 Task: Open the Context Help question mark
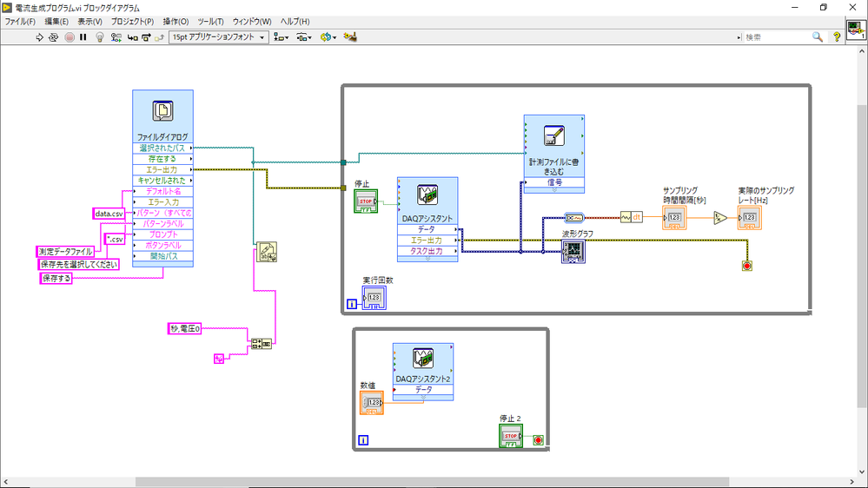pyautogui.click(x=837, y=37)
